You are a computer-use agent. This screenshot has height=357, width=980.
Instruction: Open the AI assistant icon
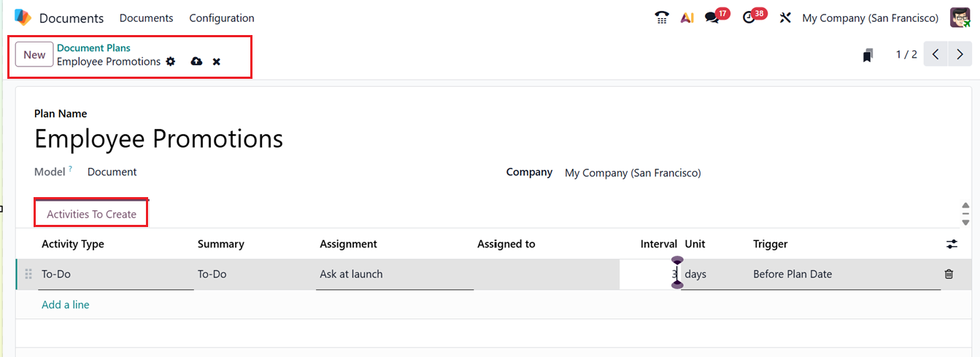687,18
